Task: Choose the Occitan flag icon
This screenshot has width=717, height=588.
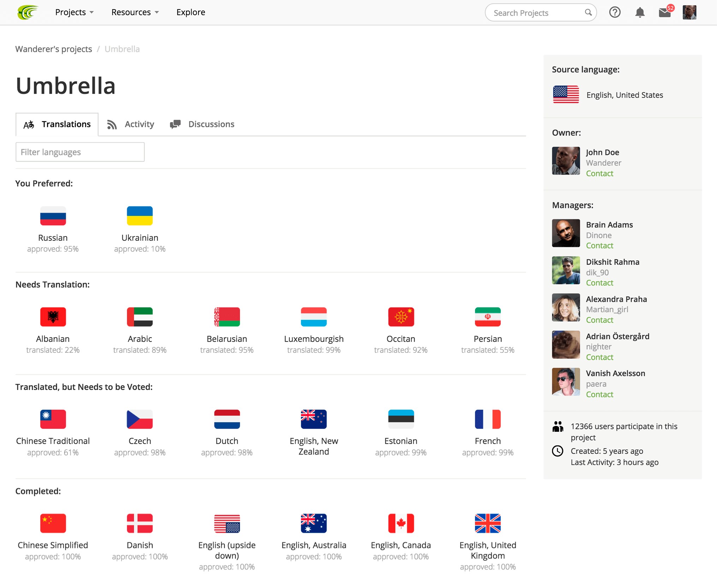Action: pyautogui.click(x=401, y=317)
